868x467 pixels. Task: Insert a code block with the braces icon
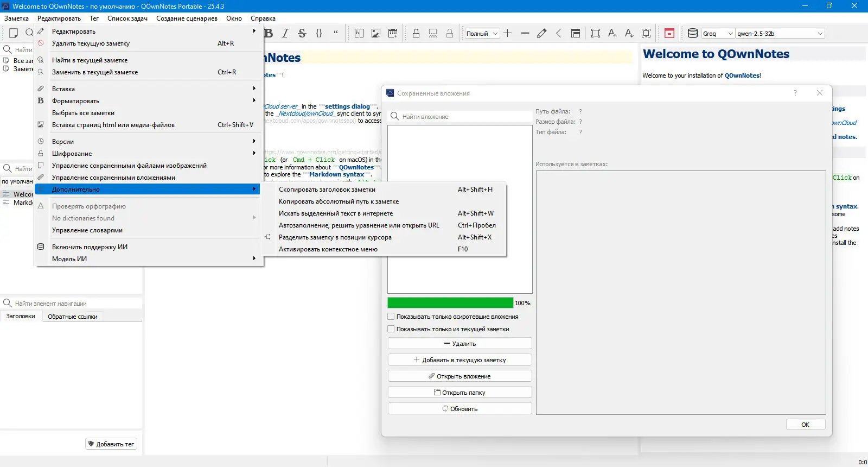pos(319,33)
